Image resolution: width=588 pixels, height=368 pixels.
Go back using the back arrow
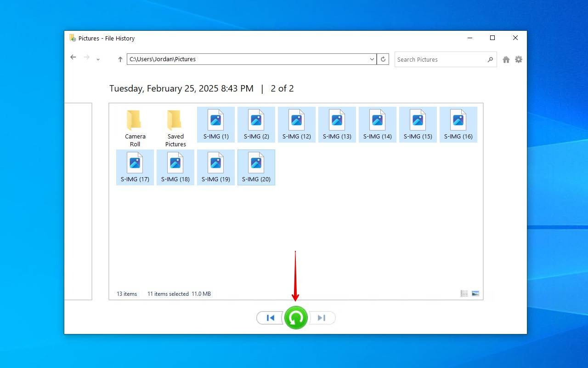73,57
